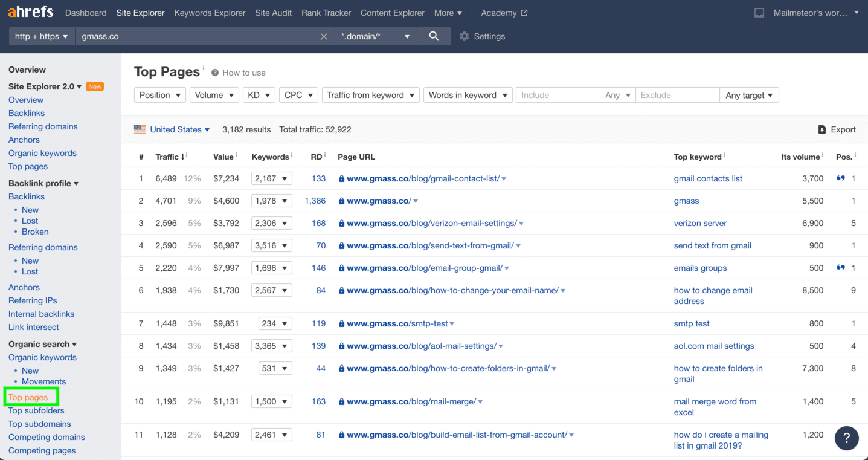Open Mailmeteor's workspace account menu

[x=816, y=13]
